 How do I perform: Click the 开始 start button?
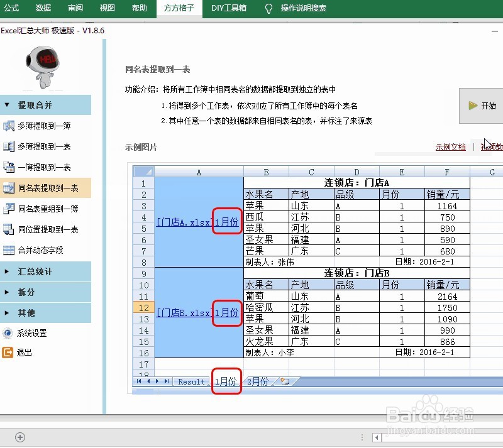pyautogui.click(x=481, y=106)
